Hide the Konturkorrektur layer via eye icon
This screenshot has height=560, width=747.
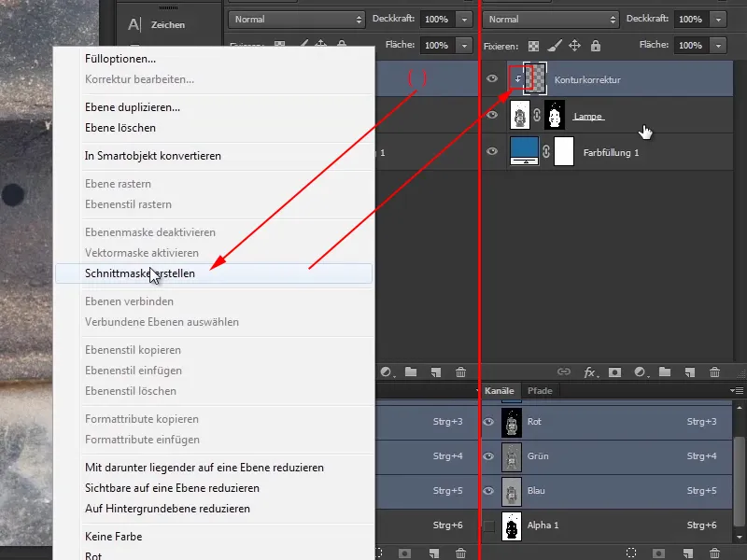click(492, 78)
